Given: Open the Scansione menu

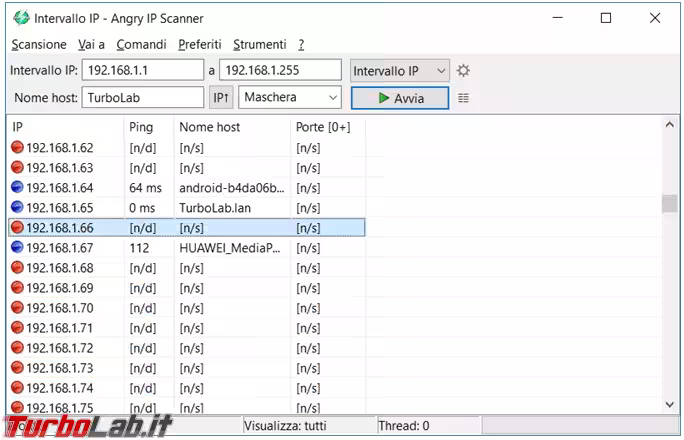Looking at the screenshot, I should [x=39, y=45].
